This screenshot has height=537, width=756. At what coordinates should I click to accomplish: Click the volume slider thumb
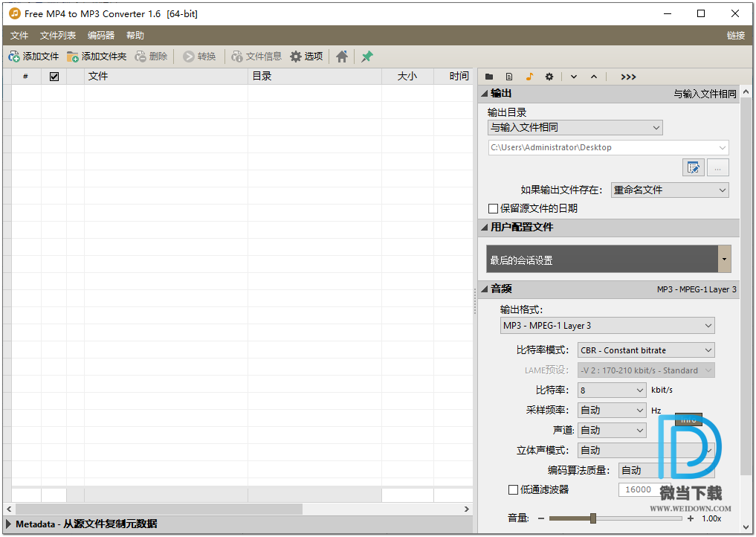pos(593,518)
